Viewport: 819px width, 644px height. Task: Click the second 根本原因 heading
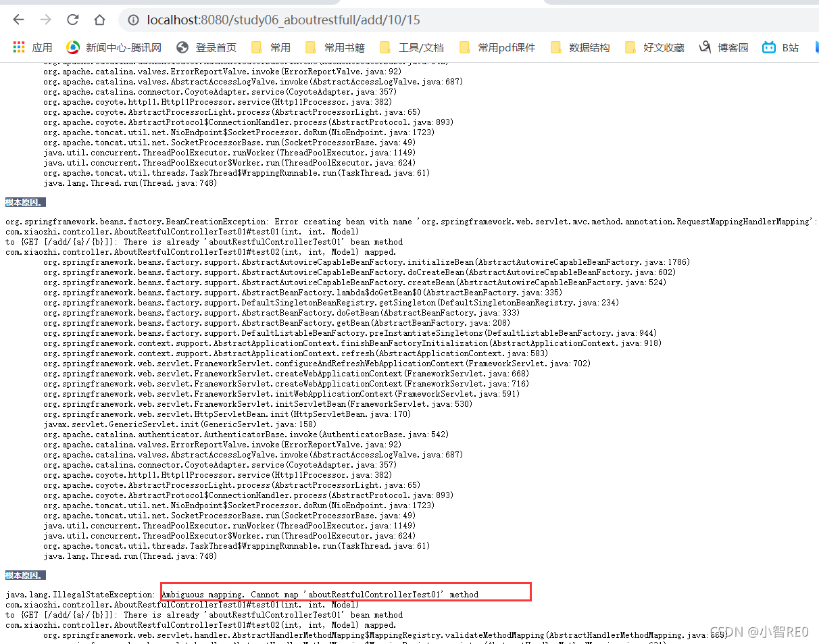[x=25, y=575]
